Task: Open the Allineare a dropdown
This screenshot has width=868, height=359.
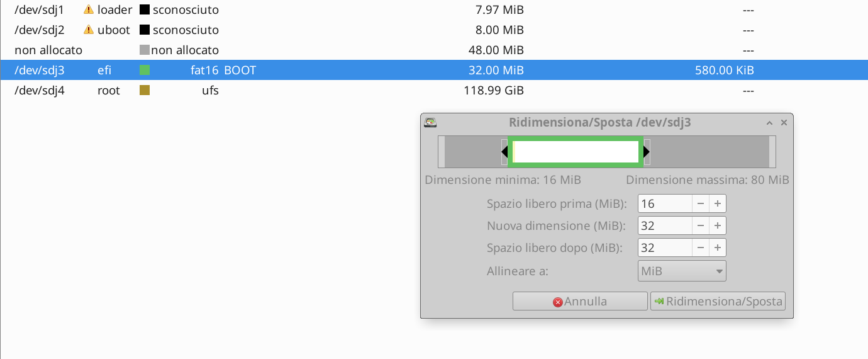Action: point(682,271)
